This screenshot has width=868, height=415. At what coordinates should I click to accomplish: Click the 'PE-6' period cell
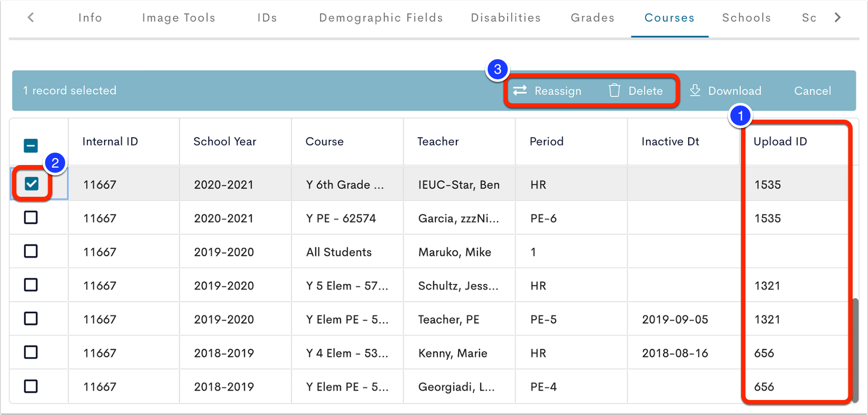[543, 218]
